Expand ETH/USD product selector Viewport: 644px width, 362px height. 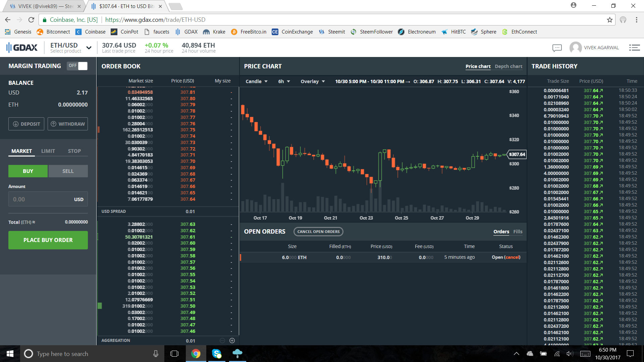89,48
